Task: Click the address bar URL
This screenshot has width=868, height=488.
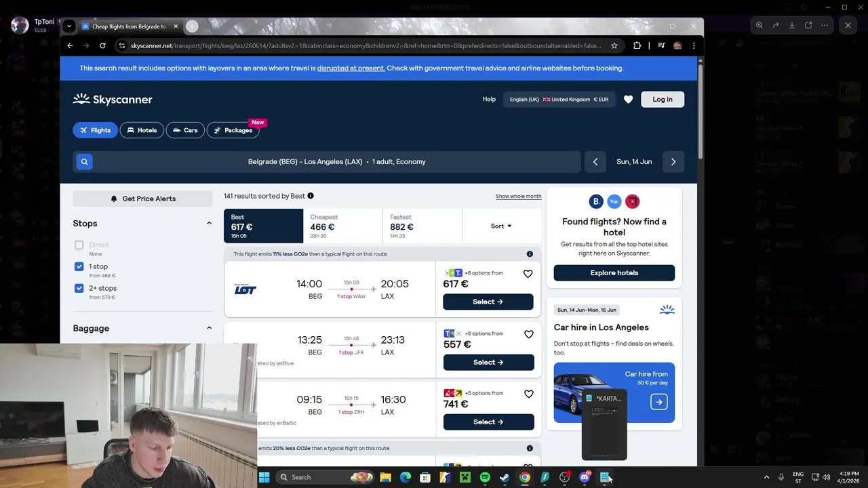Action: coord(366,45)
